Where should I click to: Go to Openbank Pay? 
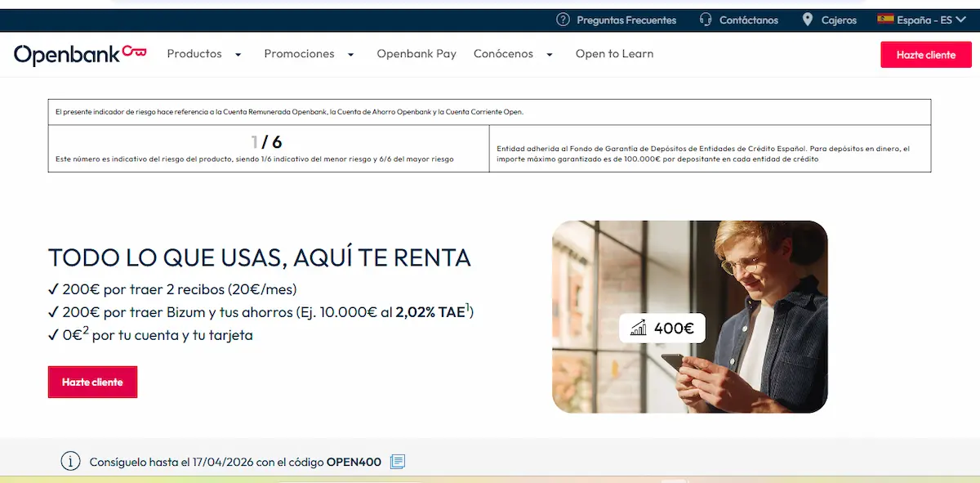416,54
